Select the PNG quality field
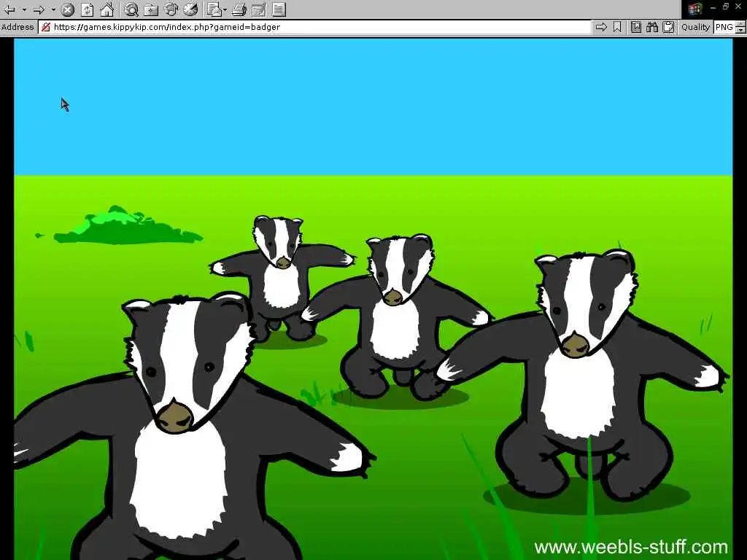Screen dimensions: 747x560 (x=724, y=27)
